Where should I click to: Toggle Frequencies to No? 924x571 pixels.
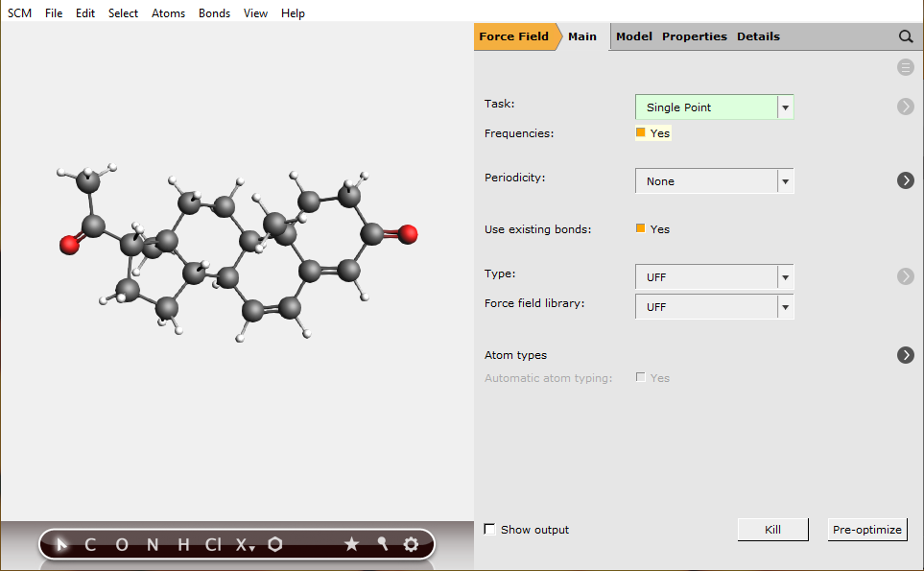[641, 133]
